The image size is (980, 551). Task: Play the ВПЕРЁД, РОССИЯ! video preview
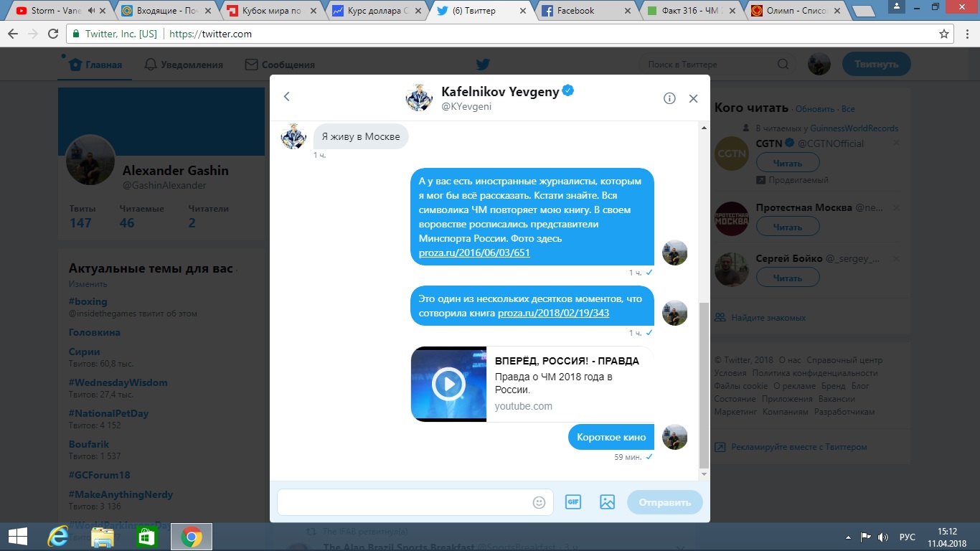[x=448, y=385]
